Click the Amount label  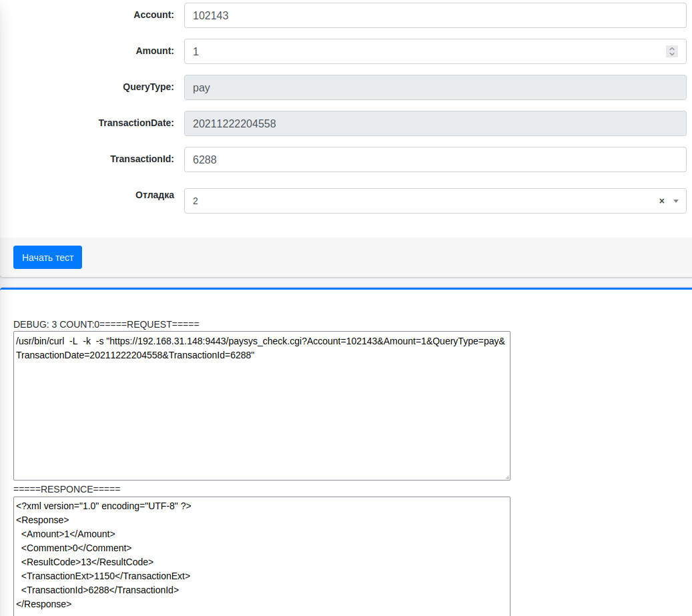coord(155,51)
